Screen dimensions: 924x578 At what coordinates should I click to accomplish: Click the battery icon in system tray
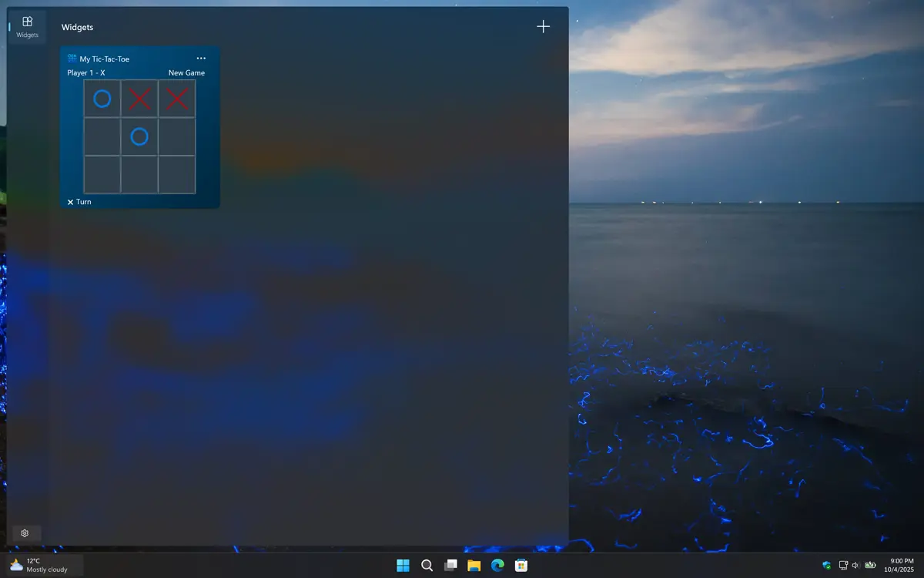(869, 565)
